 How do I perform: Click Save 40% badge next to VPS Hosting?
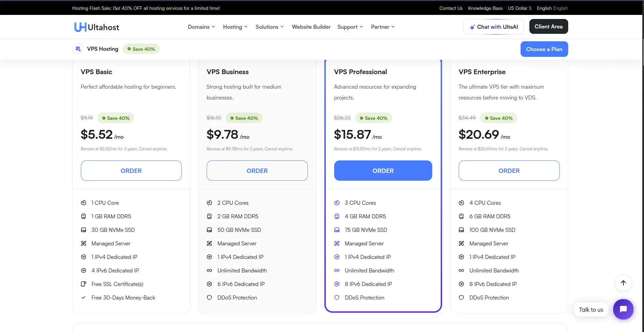click(141, 49)
